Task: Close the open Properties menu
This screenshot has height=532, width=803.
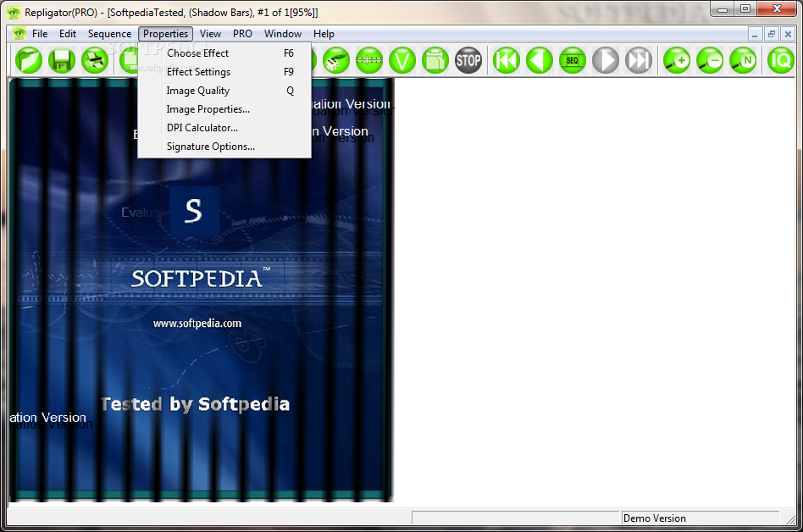Action: 165,34
